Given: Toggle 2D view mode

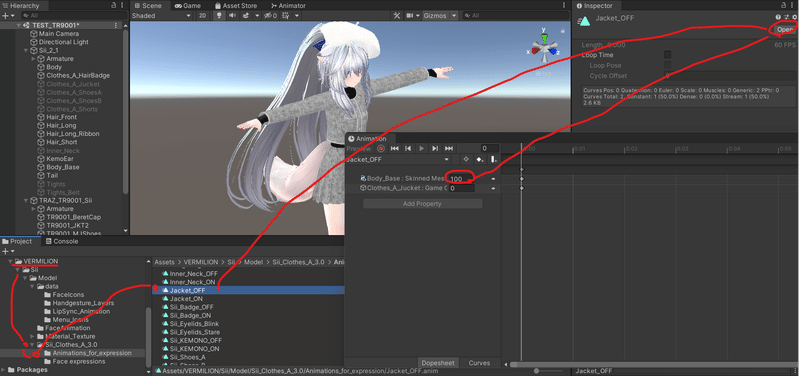Looking at the screenshot, I should (203, 16).
